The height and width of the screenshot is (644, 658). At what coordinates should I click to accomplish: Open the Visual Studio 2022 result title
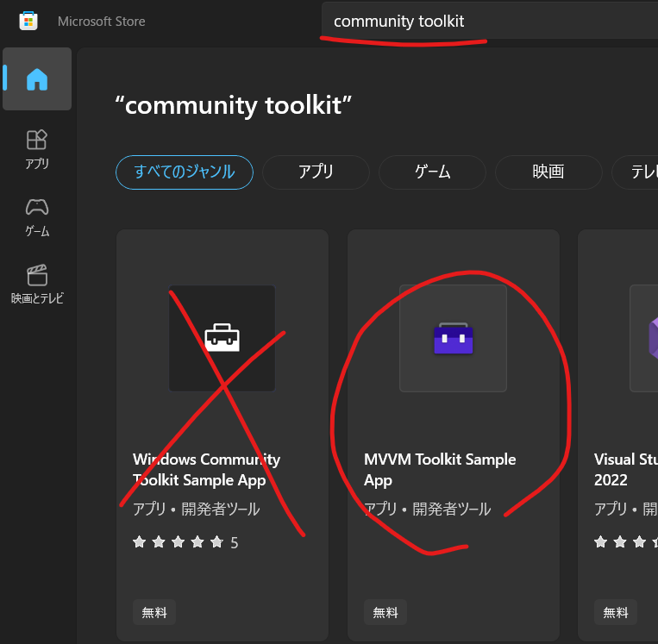[x=626, y=470]
